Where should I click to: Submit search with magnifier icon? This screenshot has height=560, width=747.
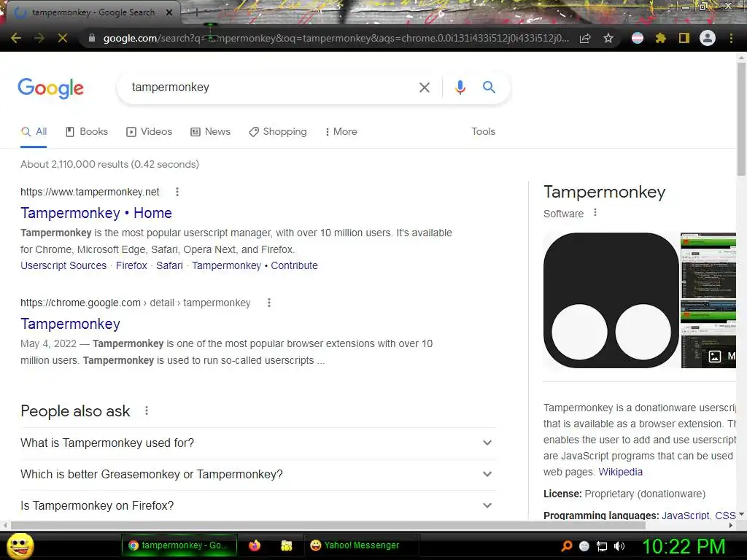click(489, 87)
